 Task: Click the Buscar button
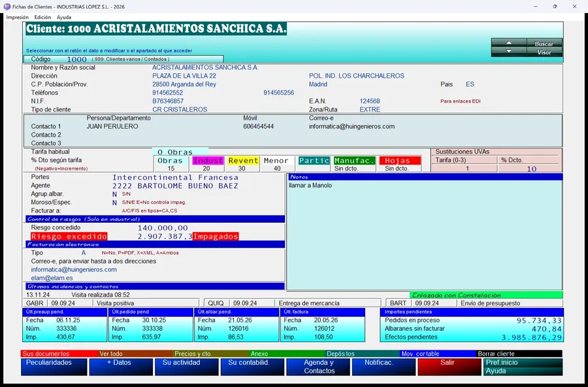pyautogui.click(x=544, y=44)
